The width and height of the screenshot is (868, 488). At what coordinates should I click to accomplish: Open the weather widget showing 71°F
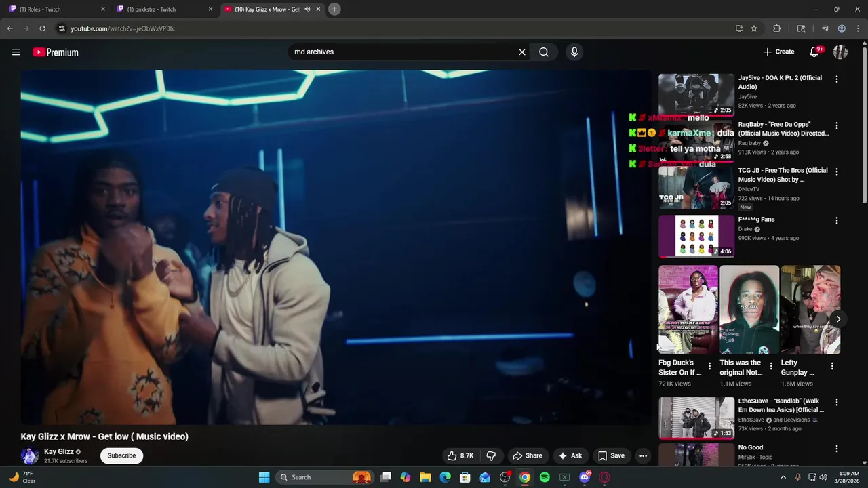click(22, 477)
